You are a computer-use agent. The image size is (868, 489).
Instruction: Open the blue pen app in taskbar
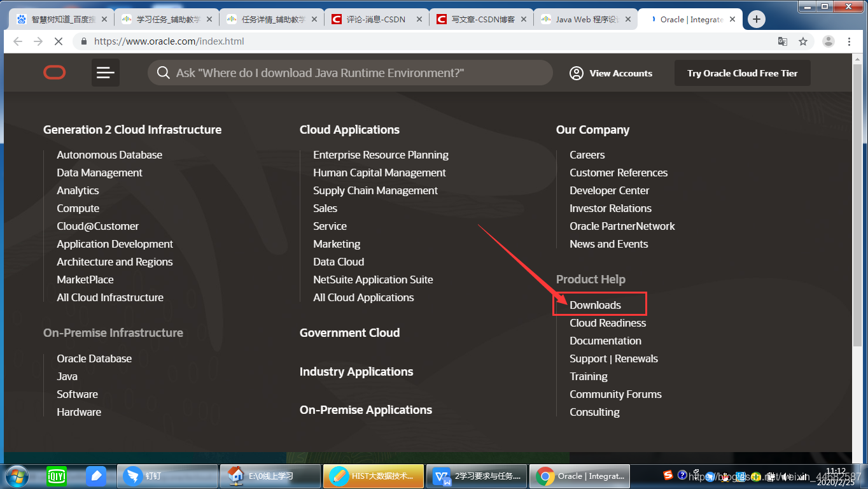pos(96,476)
